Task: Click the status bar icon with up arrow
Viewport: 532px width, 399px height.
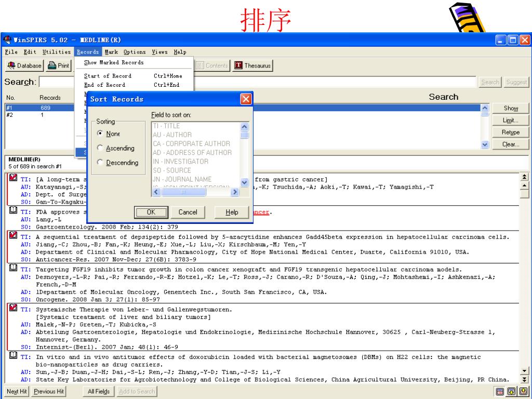Action: click(x=524, y=392)
